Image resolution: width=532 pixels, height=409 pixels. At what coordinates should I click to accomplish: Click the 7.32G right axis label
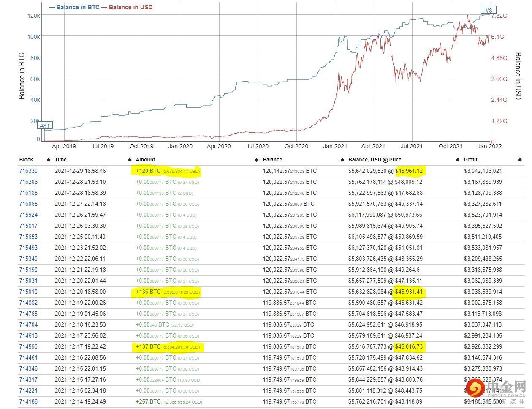point(499,16)
